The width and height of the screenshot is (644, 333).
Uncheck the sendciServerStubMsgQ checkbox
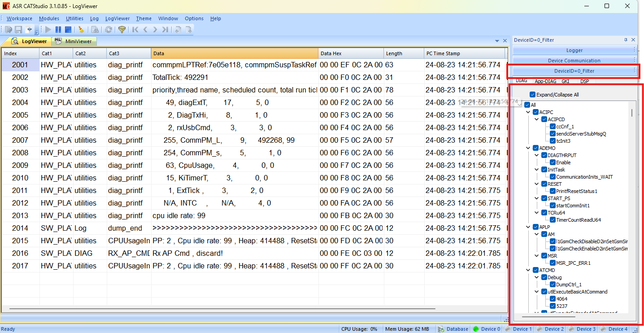(553, 134)
